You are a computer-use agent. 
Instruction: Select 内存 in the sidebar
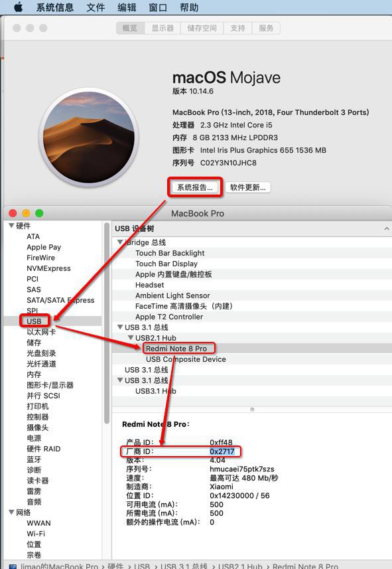(34, 374)
